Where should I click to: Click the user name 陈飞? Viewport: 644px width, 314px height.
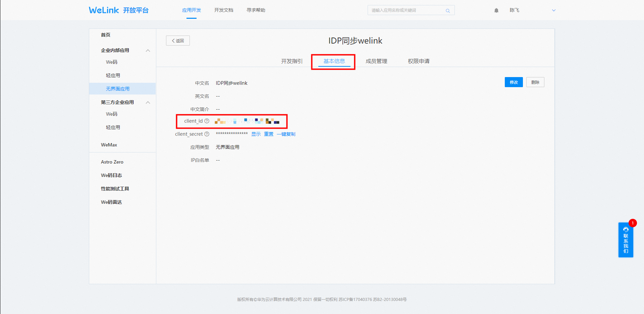pyautogui.click(x=515, y=10)
